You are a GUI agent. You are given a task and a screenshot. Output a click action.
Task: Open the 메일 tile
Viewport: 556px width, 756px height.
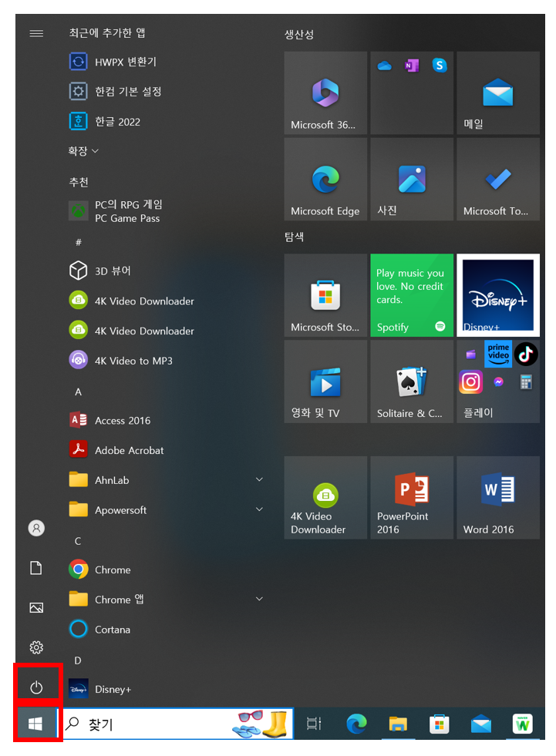coord(498,93)
